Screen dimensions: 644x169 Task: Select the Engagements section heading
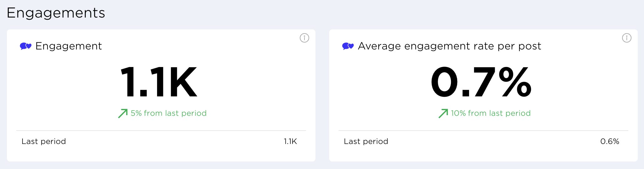click(56, 13)
